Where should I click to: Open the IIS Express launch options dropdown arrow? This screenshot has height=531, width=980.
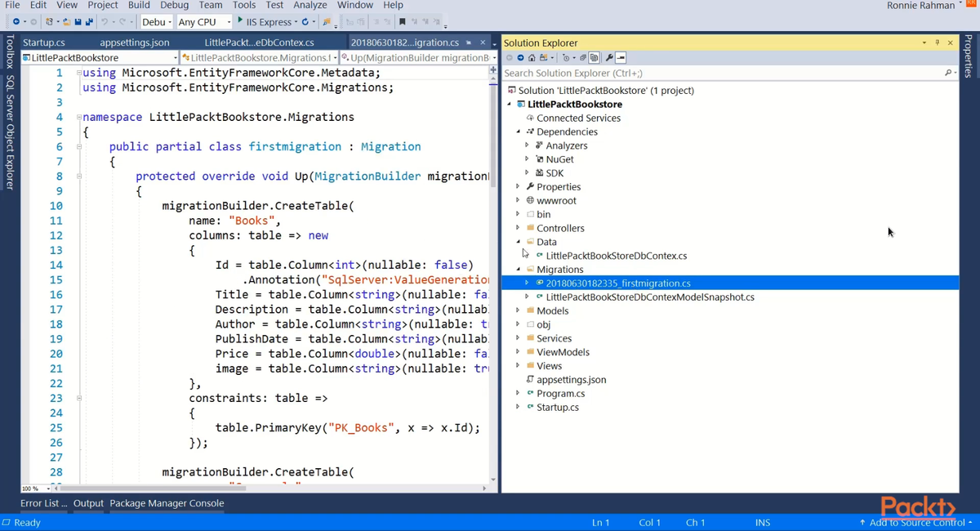point(295,22)
